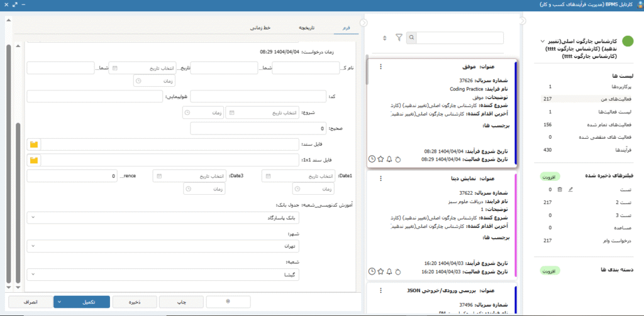Click افزودن button next to دسته بندی ها
The image size is (644, 316).
coord(550,271)
